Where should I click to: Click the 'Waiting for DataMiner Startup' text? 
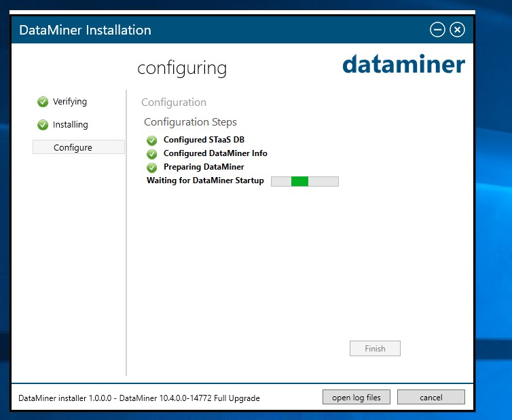coord(205,180)
